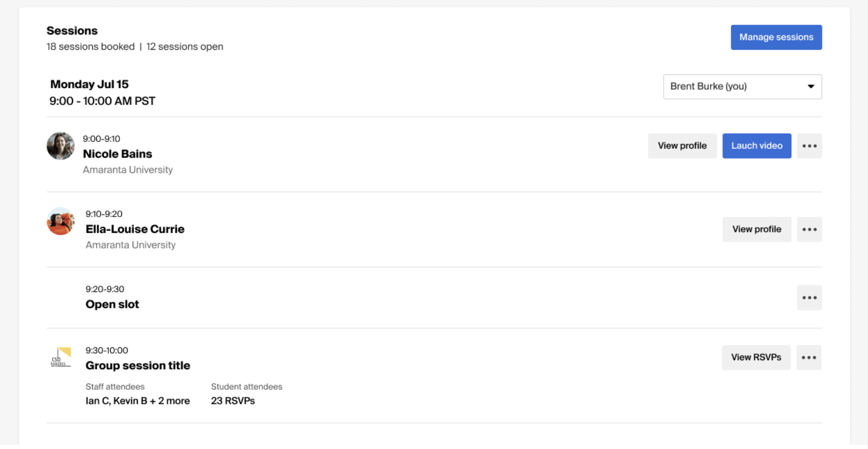Screen dimensions: 868x449
Task: Click the dropdown arrow next to Brent Burke
Action: point(811,86)
